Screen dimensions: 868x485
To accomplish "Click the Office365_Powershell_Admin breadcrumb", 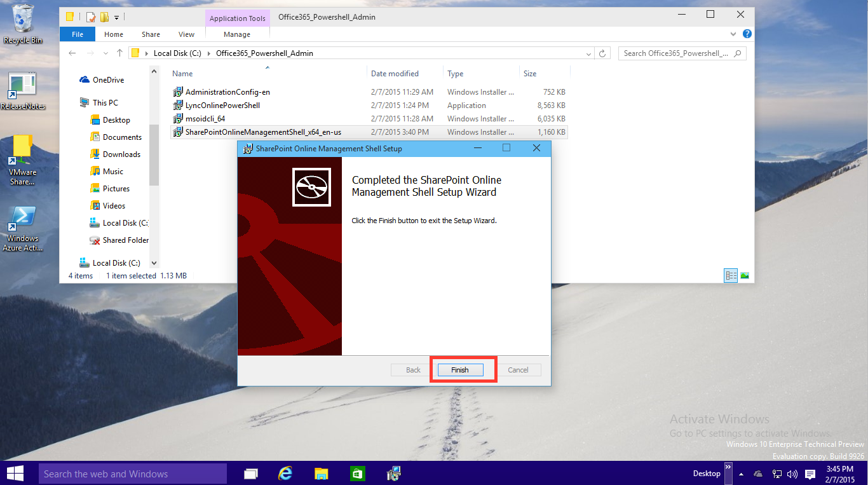I will point(264,53).
